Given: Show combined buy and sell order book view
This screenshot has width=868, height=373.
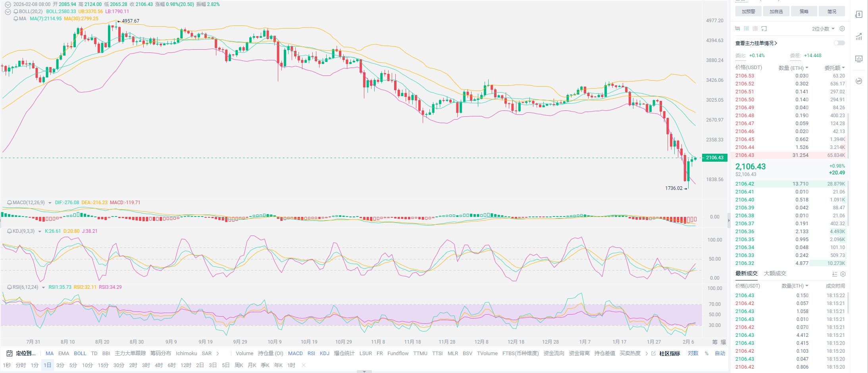Looking at the screenshot, I should [737, 29].
